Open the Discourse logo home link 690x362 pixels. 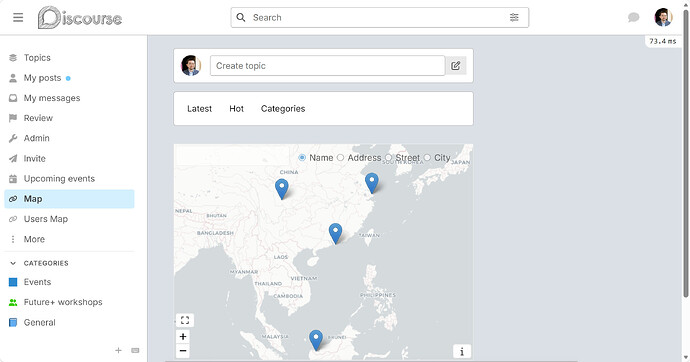tap(80, 18)
